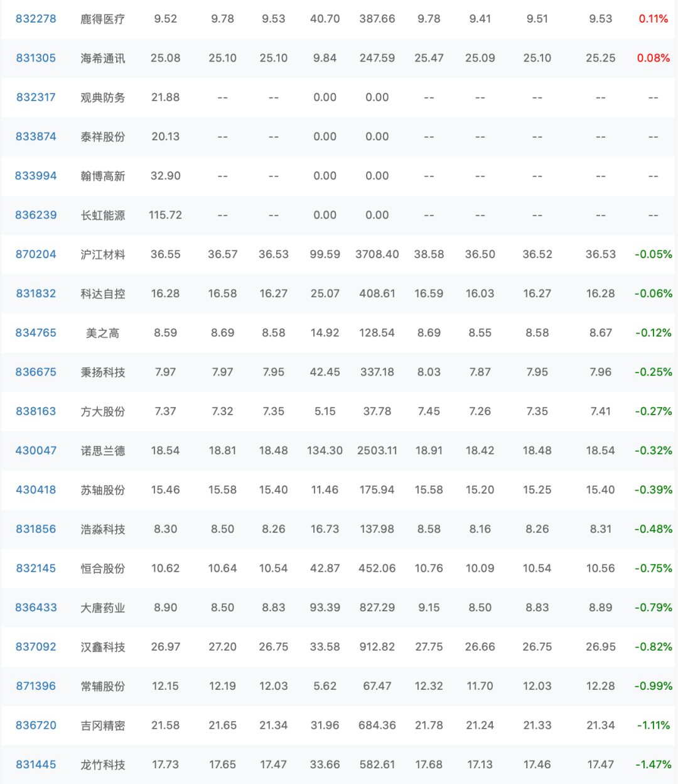Select stock name 恒合股份
This screenshot has height=784, width=678.
click(x=103, y=569)
